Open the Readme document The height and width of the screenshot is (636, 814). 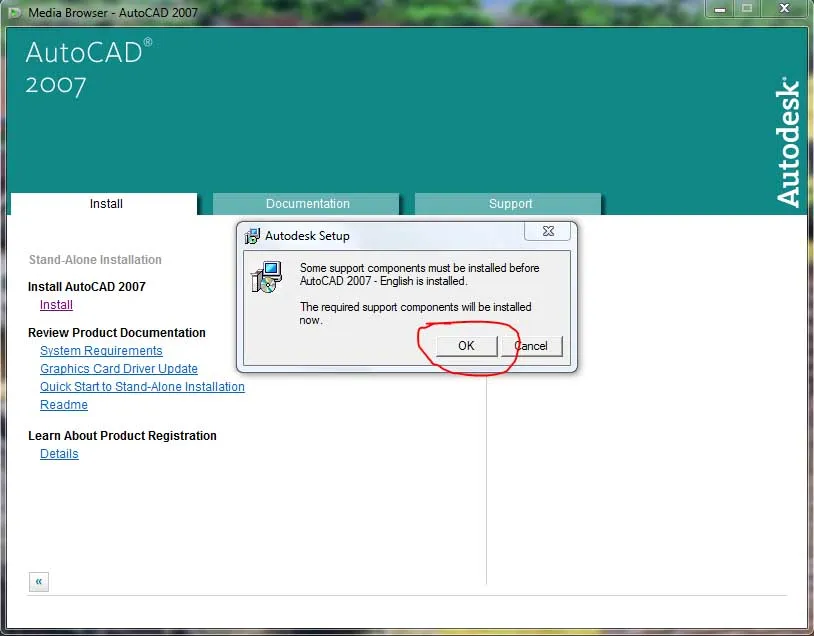63,404
